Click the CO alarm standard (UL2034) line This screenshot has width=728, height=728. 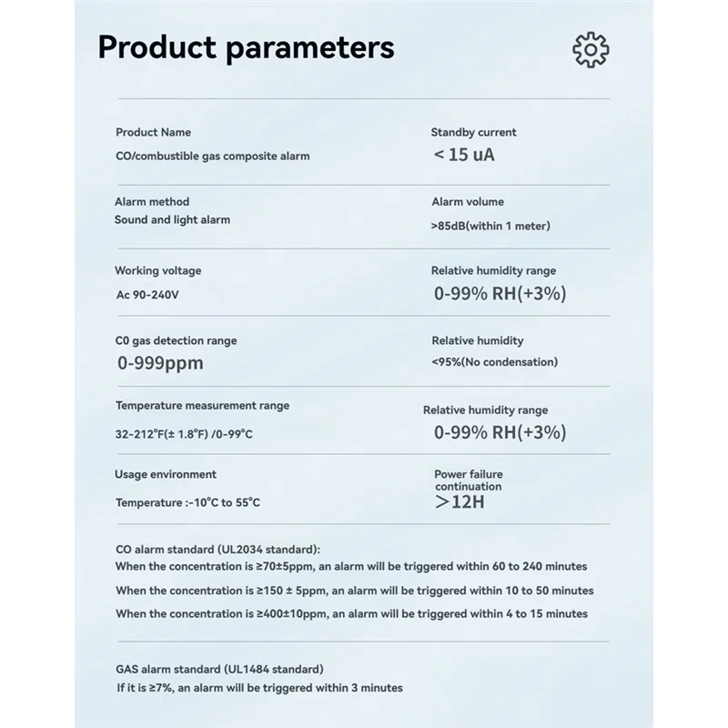(217, 549)
